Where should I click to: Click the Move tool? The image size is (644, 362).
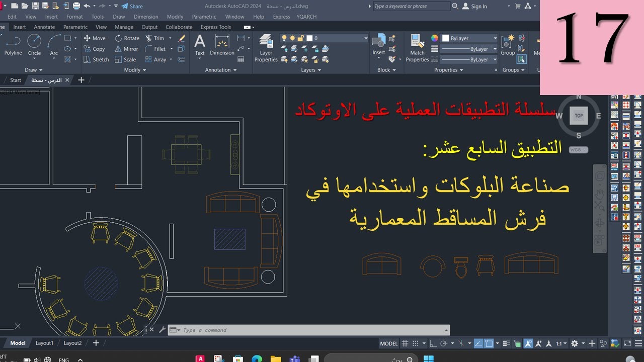94,38
